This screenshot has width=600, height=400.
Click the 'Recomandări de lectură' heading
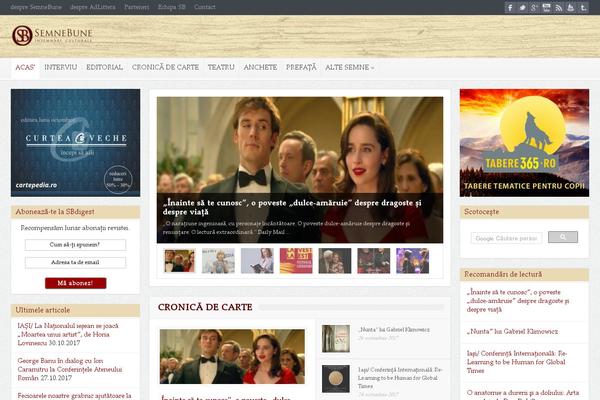click(503, 274)
